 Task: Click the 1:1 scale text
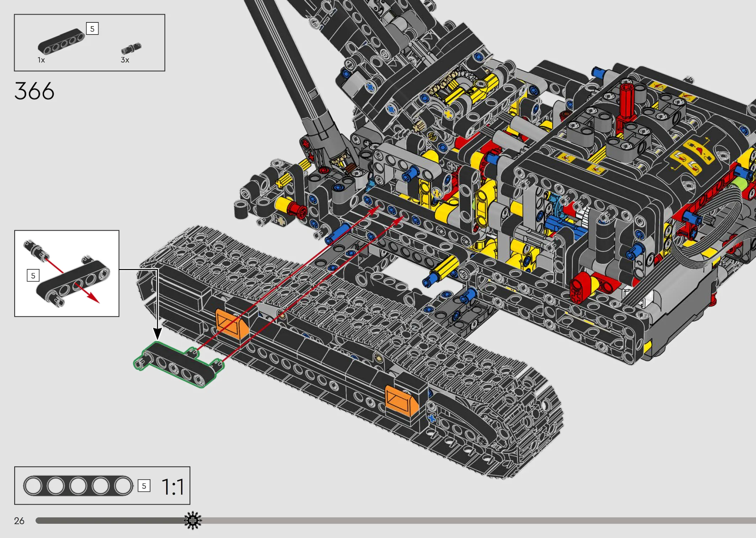pyautogui.click(x=173, y=487)
